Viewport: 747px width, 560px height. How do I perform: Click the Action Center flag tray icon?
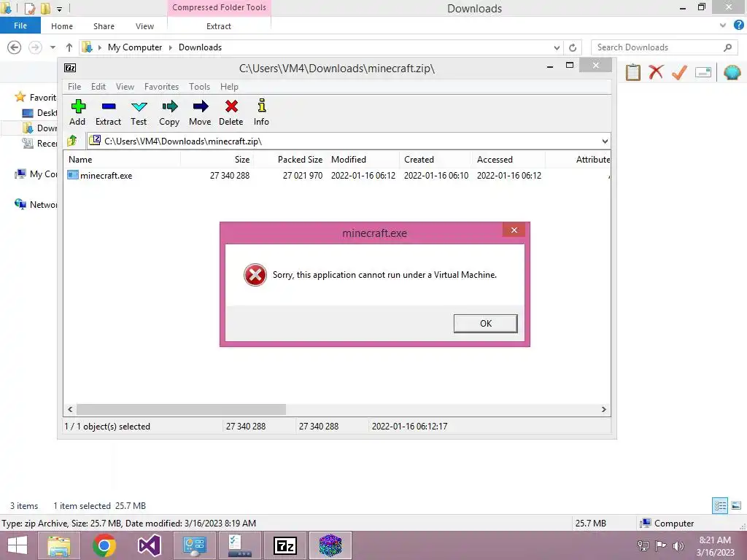tap(661, 546)
